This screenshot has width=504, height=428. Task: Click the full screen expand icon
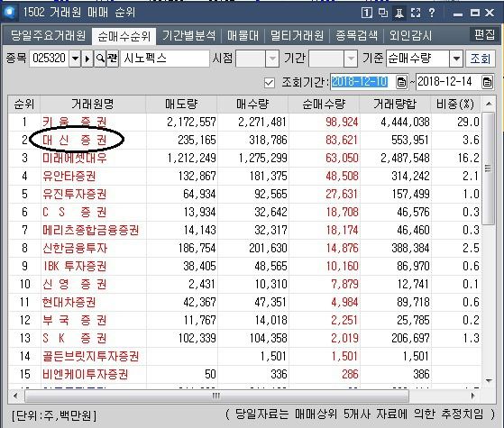416,13
